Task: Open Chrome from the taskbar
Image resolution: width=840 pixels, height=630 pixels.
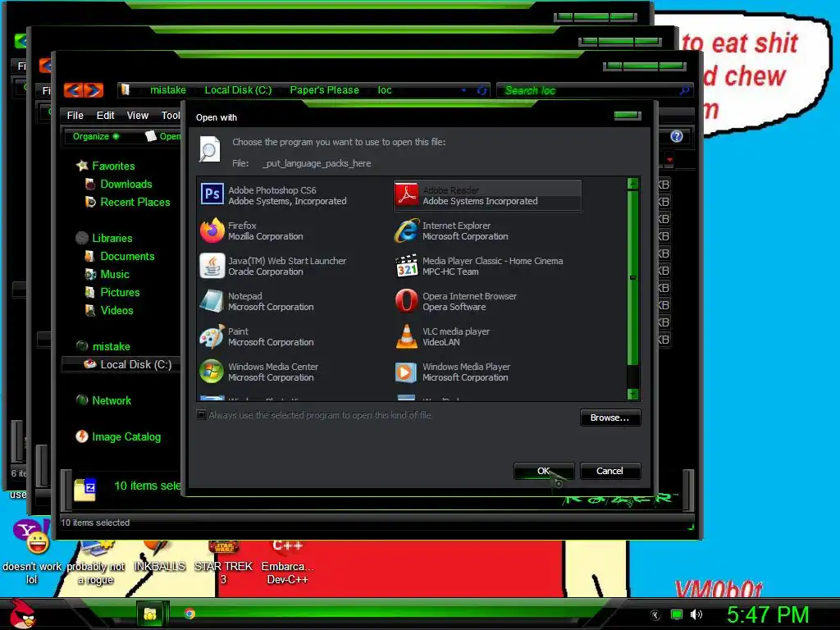Action: tap(189, 614)
